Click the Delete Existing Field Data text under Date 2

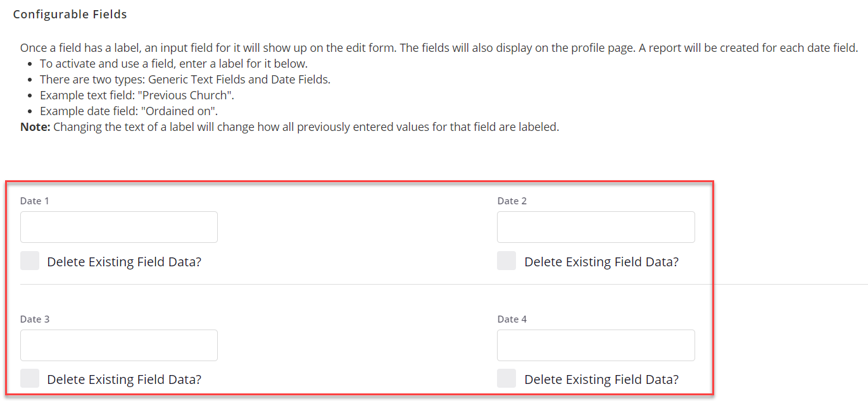click(601, 261)
